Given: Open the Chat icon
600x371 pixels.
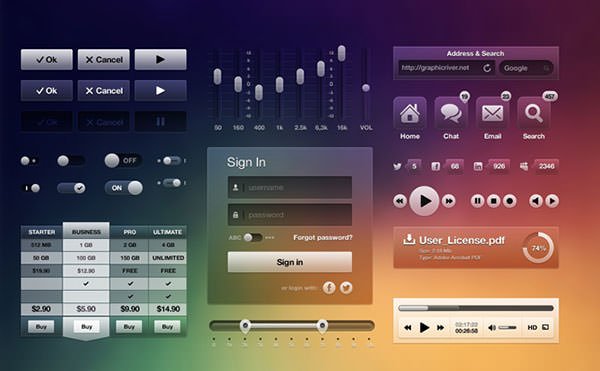Looking at the screenshot, I should pyautogui.click(x=451, y=114).
